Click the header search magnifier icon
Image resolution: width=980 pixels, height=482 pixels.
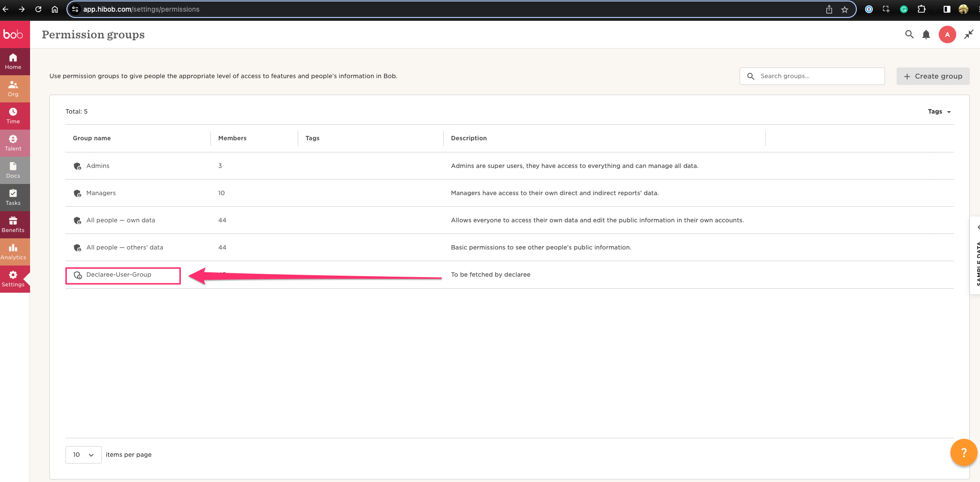coord(909,34)
